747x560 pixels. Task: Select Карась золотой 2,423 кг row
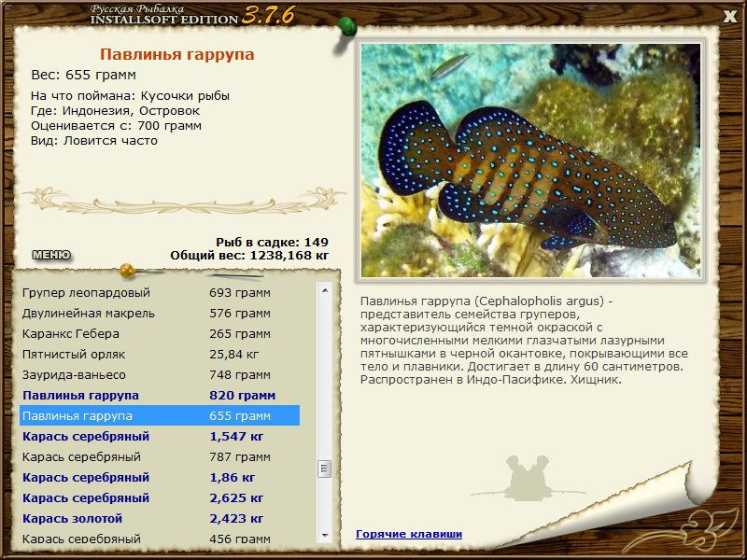160,518
